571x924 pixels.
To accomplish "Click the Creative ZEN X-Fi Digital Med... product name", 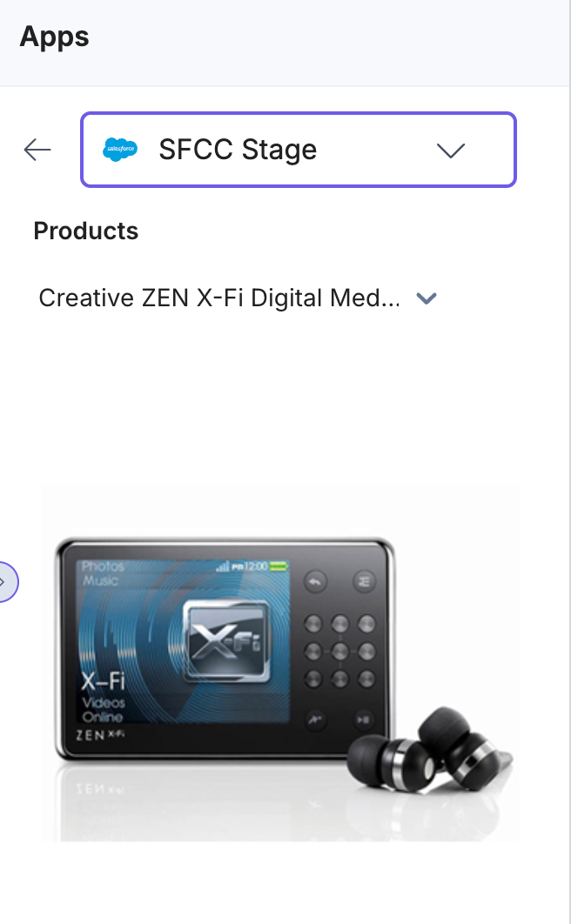I will pos(219,298).
